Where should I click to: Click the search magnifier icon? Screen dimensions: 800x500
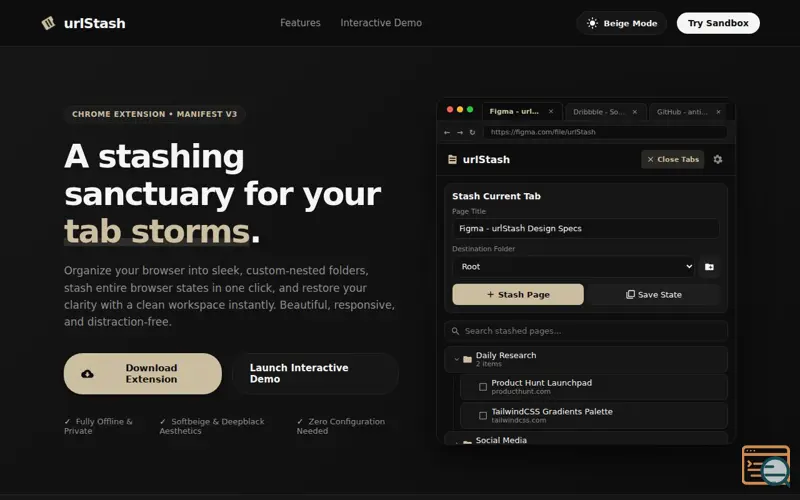pos(455,331)
